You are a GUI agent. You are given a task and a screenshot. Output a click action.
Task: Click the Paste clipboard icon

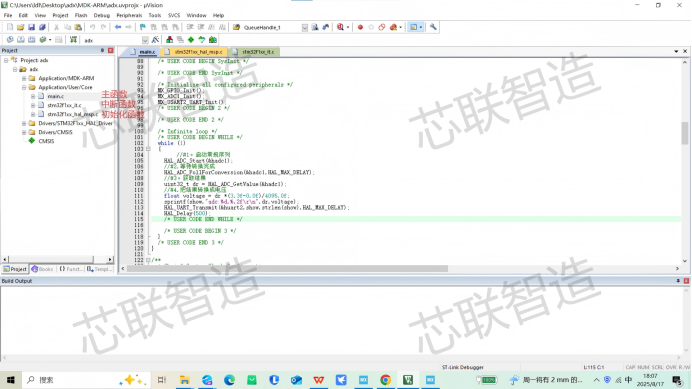pyautogui.click(x=78, y=27)
